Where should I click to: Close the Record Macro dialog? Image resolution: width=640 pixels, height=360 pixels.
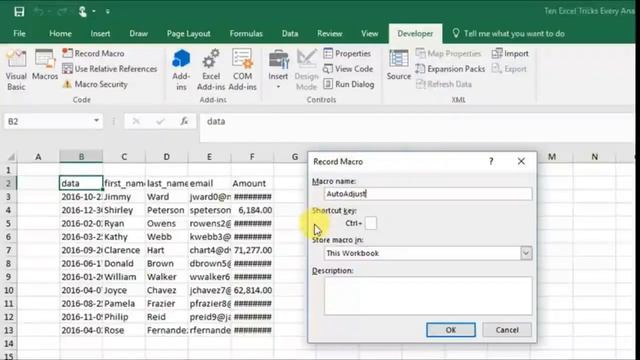click(521, 162)
